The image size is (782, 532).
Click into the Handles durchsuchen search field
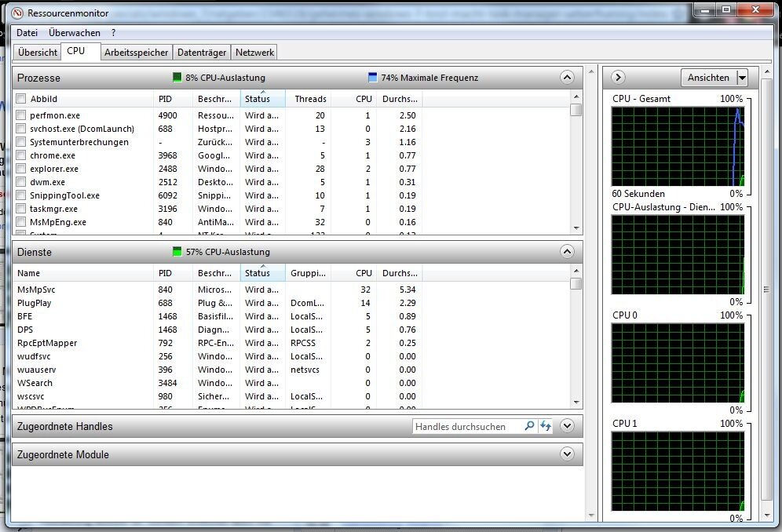(x=466, y=426)
